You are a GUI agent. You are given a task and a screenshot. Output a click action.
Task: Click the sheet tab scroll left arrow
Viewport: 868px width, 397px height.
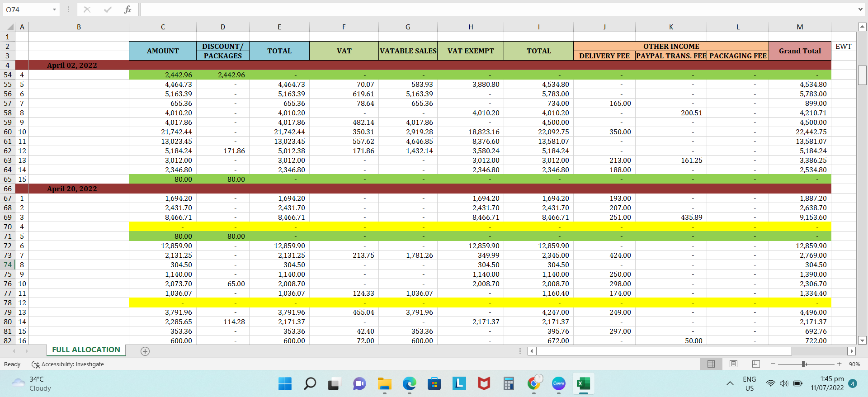(x=14, y=351)
